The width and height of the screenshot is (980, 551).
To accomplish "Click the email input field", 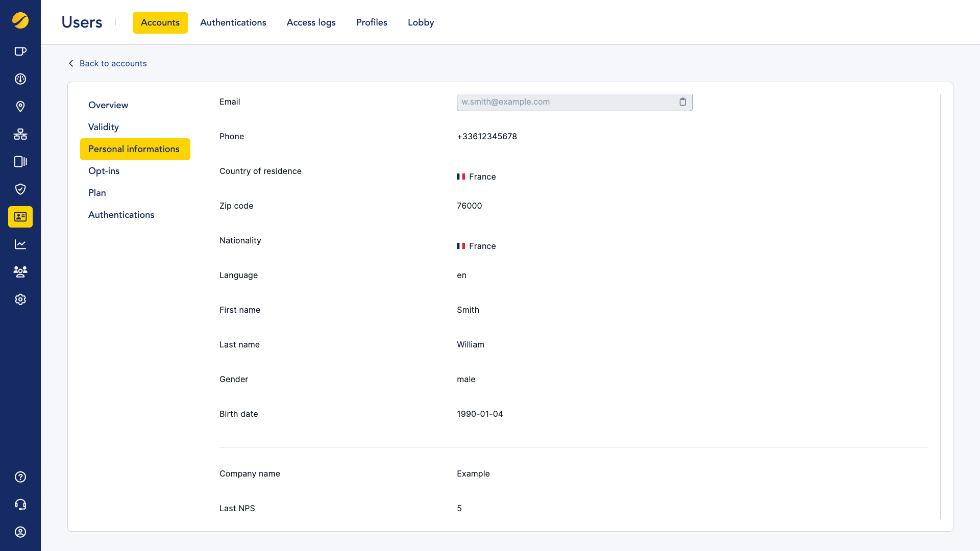I will click(x=575, y=102).
